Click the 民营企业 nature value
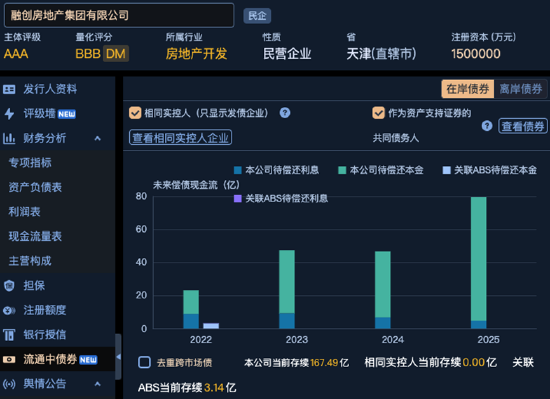This screenshot has height=399, width=550. (x=287, y=54)
